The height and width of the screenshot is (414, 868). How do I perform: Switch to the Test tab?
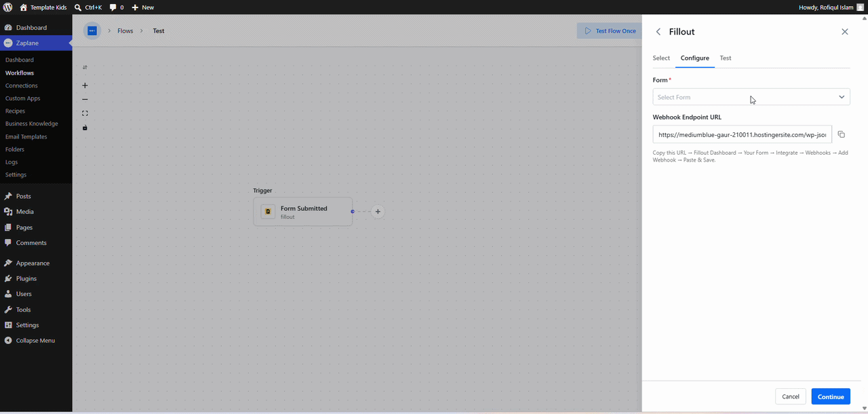tap(726, 58)
